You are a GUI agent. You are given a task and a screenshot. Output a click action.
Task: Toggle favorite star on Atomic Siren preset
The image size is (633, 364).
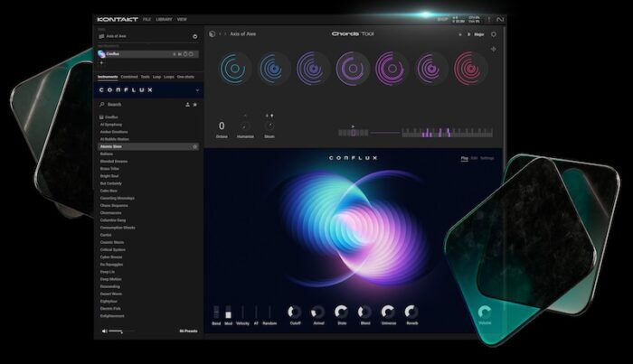pyautogui.click(x=195, y=145)
